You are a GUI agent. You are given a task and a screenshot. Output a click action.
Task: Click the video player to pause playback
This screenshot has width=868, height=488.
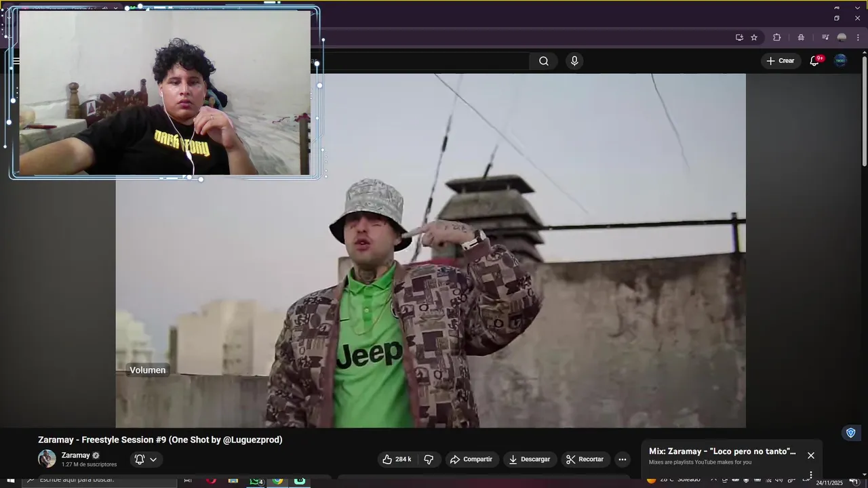[x=431, y=251]
